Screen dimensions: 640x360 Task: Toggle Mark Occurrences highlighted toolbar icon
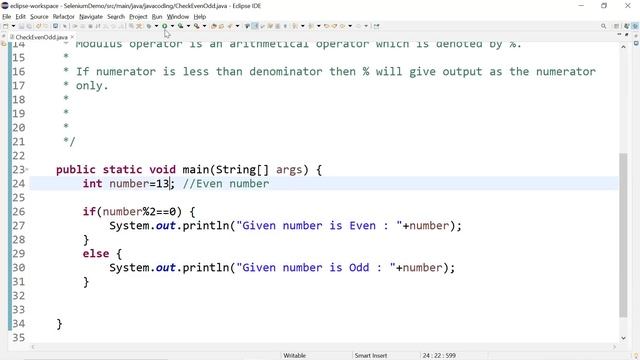255,26
